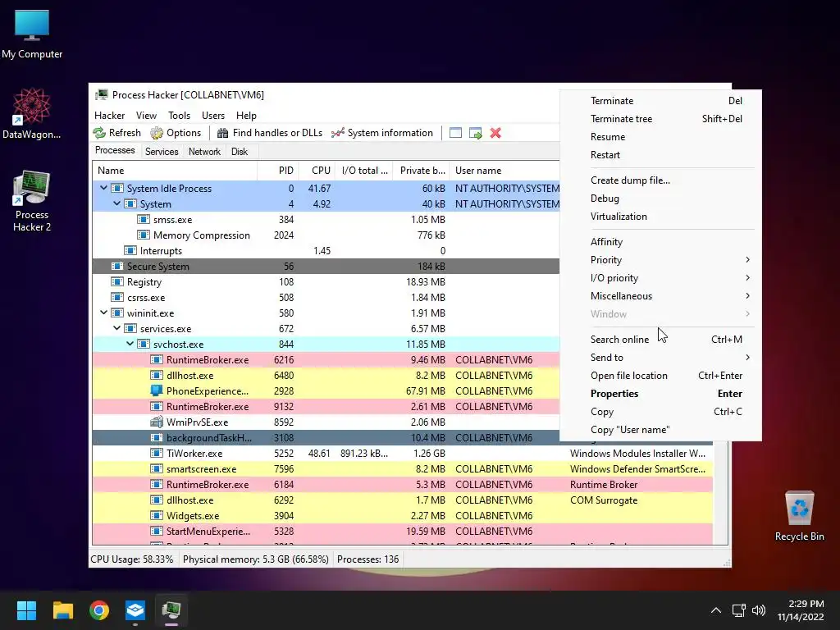Viewport: 840px width, 630px height.
Task: Select the TiWorker.exe process row
Action: click(402, 453)
